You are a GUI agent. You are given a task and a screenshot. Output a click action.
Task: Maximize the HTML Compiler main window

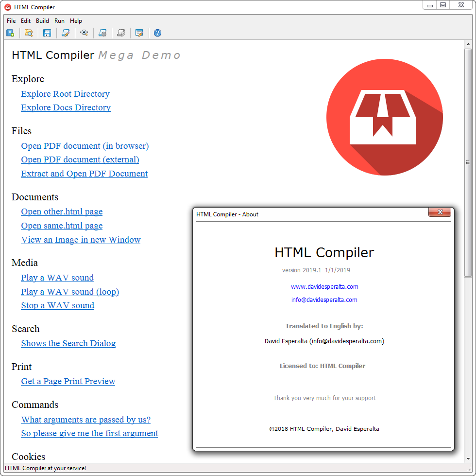pyautogui.click(x=443, y=5)
